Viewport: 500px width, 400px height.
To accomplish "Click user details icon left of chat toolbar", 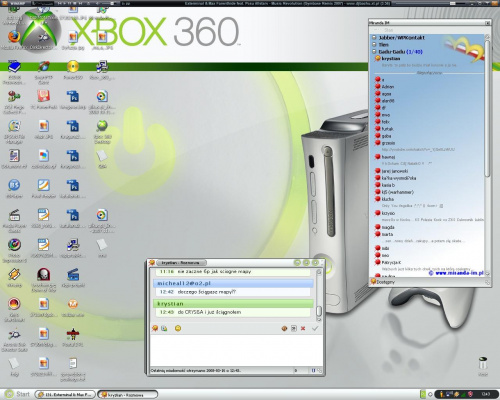I will pos(155,328).
